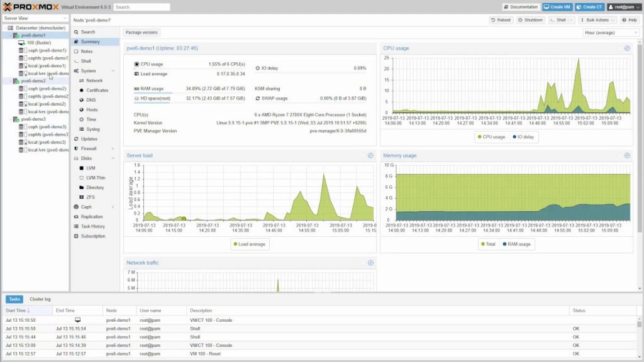
Task: Open the Task History menu item
Action: tap(93, 226)
